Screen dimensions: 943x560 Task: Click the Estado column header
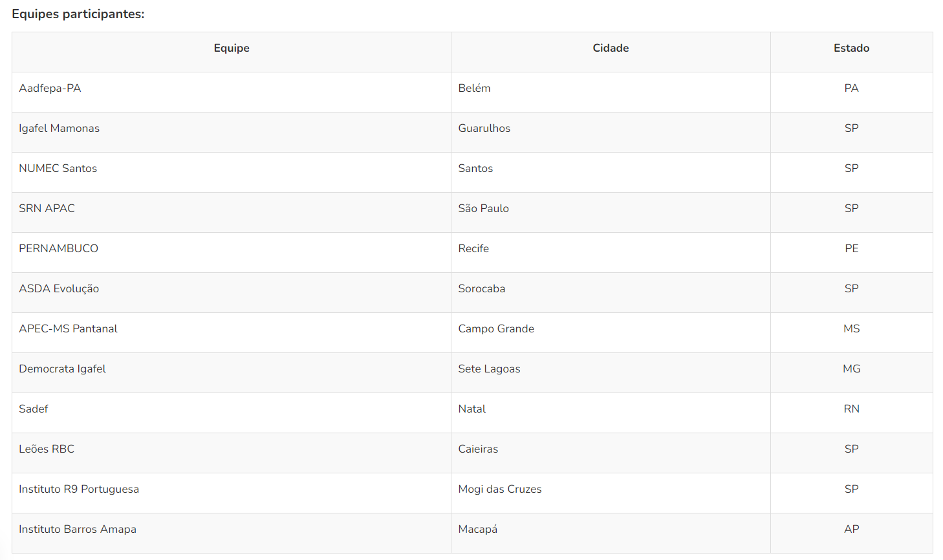[851, 48]
